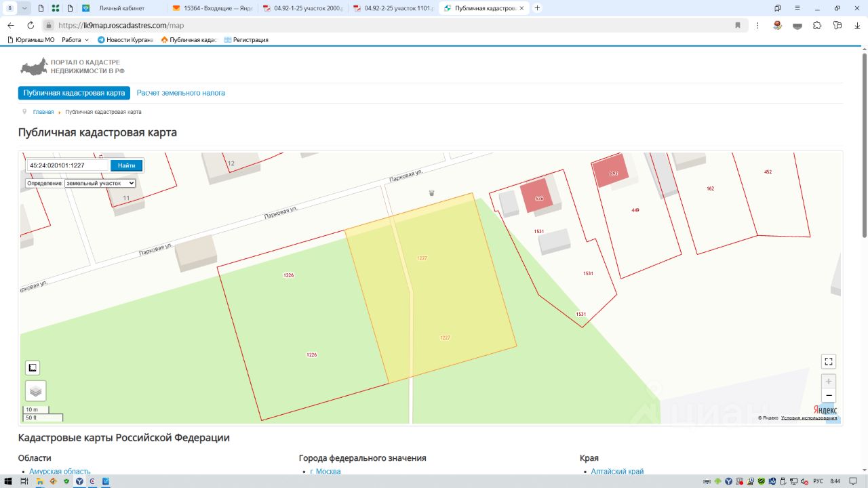This screenshot has width=868, height=488.
Task: Click the РУС keyboard language indicator
Action: (x=818, y=481)
